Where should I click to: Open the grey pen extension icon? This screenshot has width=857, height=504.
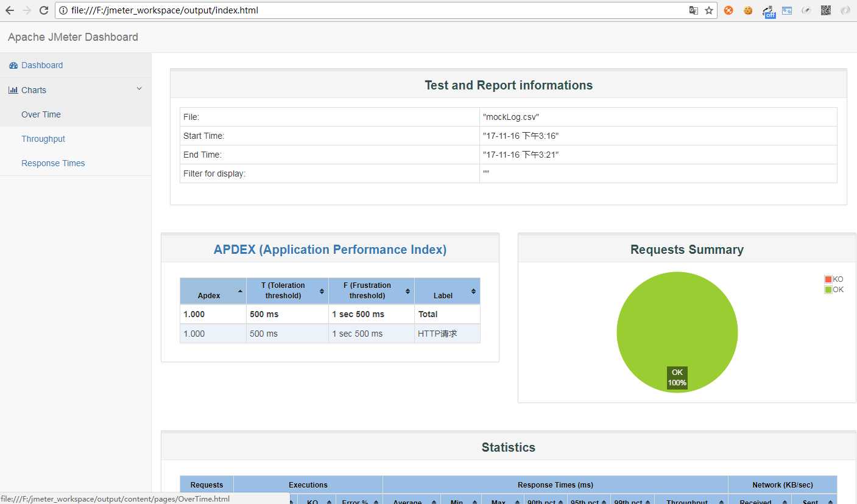coord(806,10)
